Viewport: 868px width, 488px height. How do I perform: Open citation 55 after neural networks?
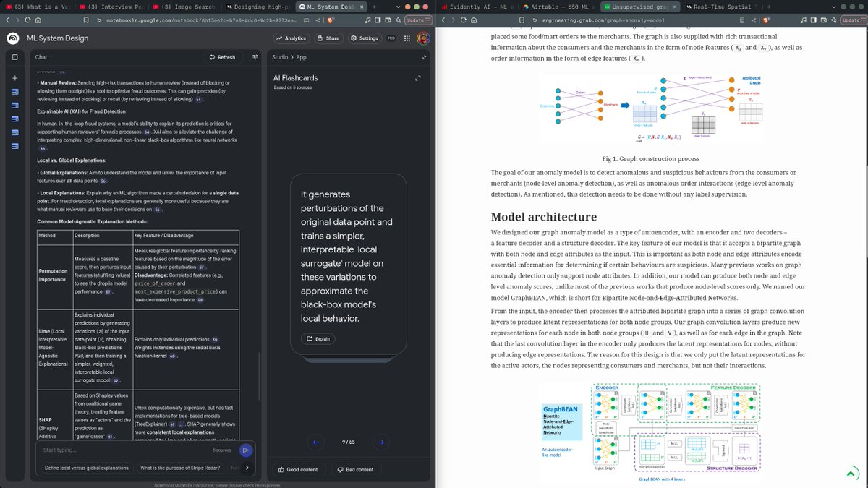[43, 147]
